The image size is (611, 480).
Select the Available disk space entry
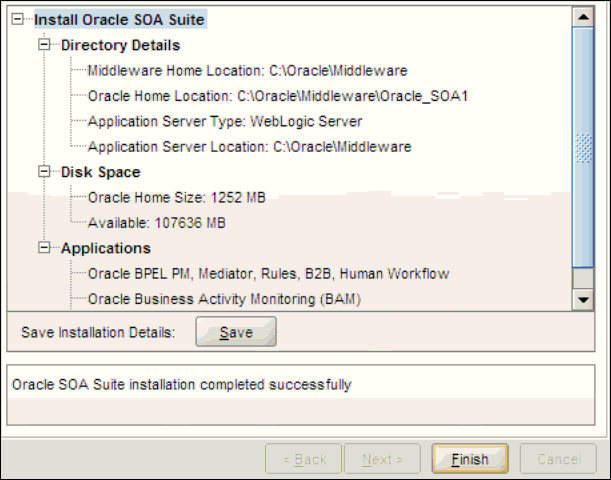pyautogui.click(x=157, y=223)
